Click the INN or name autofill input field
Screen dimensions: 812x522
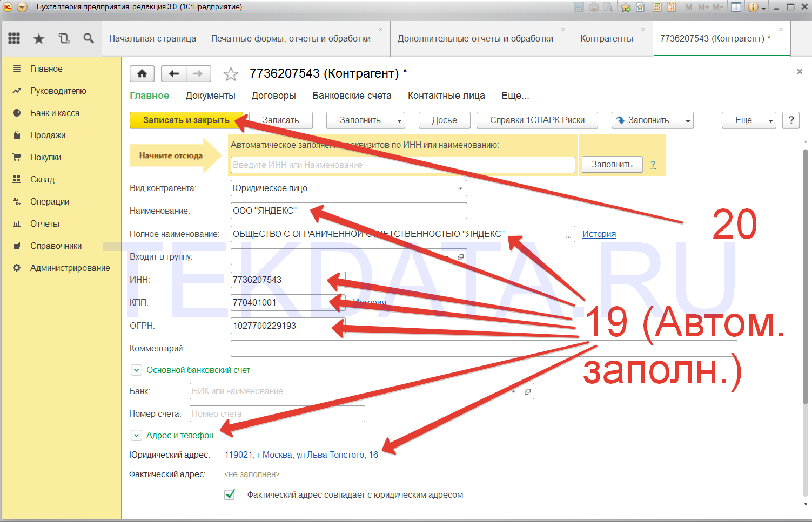(403, 165)
